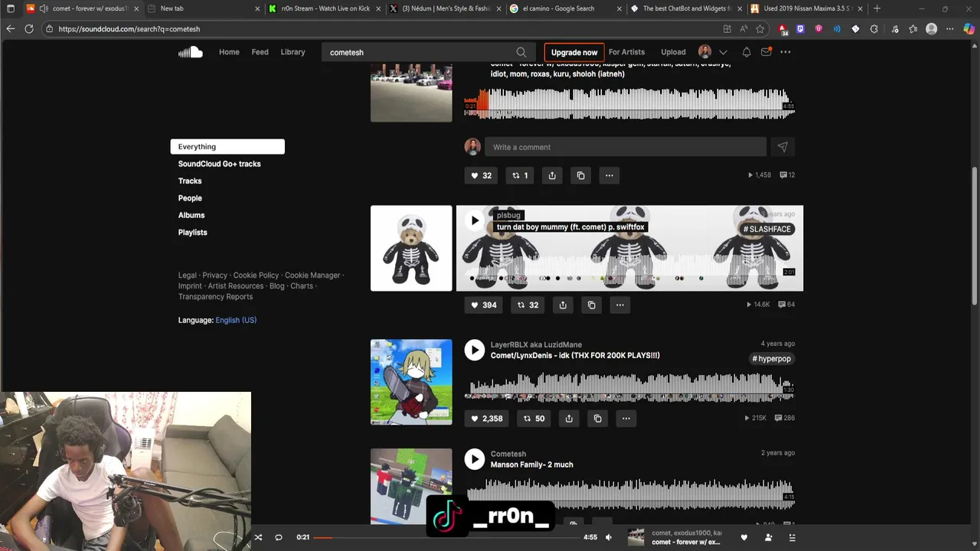The height and width of the screenshot is (551, 980).
Task: Toggle repeat in the player bar
Action: pos(279,537)
